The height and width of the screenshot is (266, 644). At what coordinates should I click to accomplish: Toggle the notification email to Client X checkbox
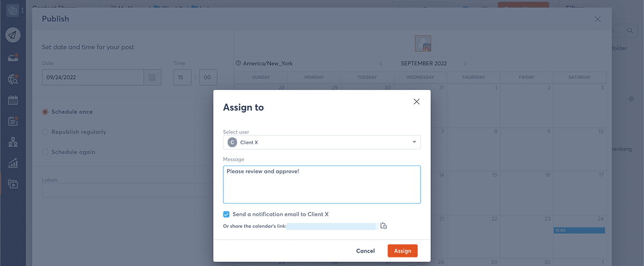pyautogui.click(x=226, y=214)
